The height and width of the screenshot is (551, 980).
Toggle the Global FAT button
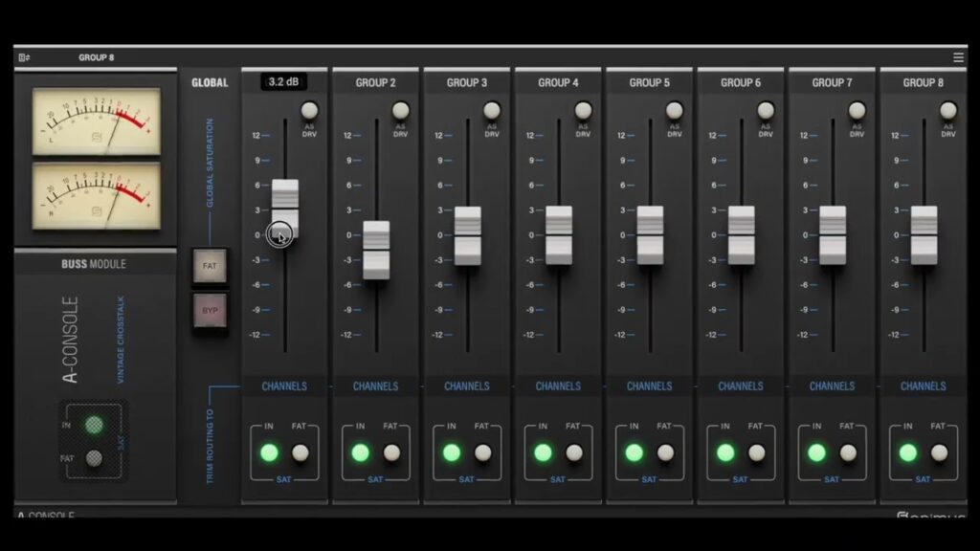[210, 266]
